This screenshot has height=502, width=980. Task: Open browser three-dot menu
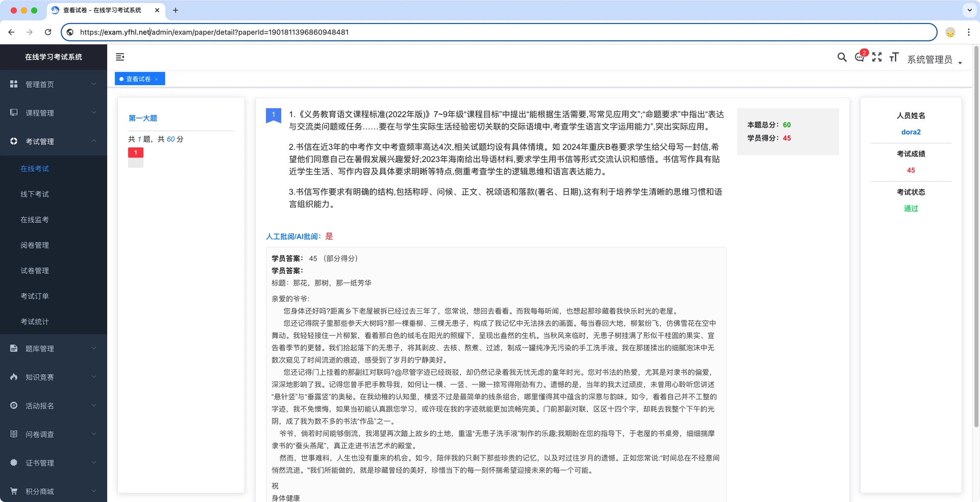click(x=969, y=32)
